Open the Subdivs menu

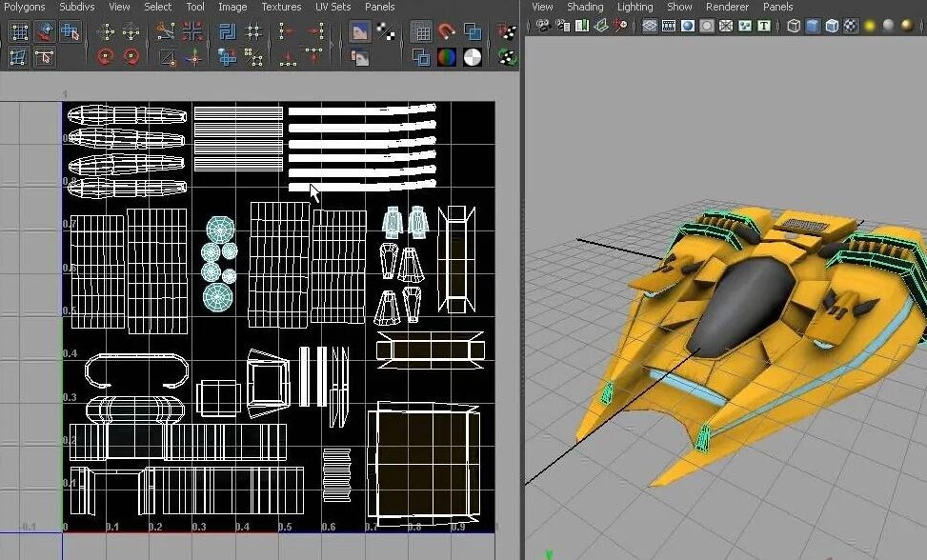click(77, 7)
